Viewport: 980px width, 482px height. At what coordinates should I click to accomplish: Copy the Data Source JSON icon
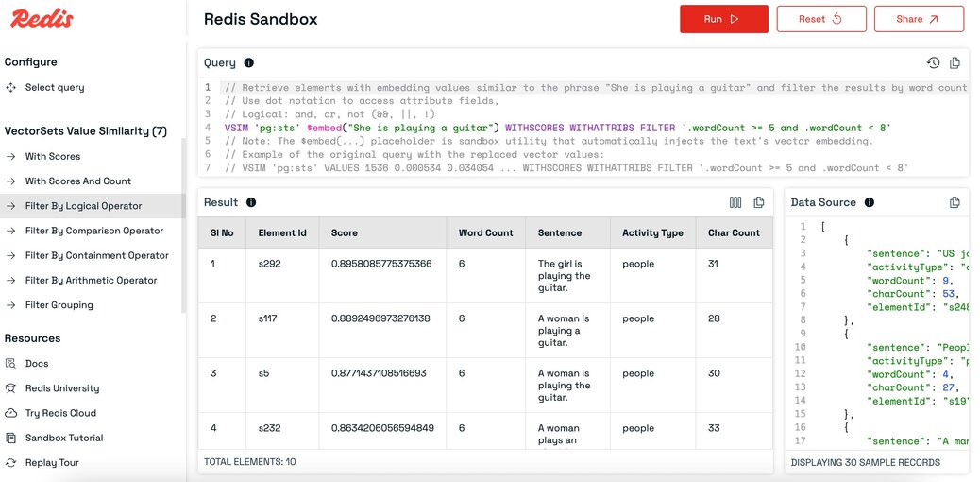[x=955, y=202]
